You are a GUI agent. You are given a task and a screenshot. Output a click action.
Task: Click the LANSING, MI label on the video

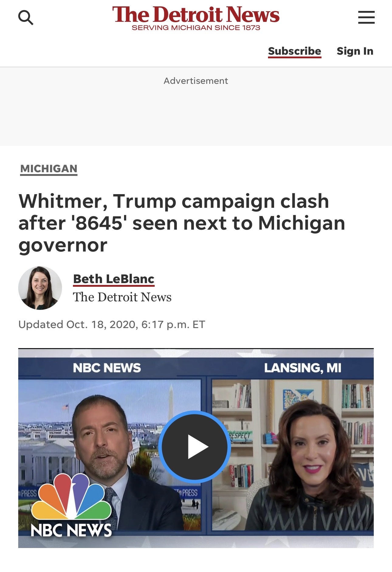[x=303, y=368]
